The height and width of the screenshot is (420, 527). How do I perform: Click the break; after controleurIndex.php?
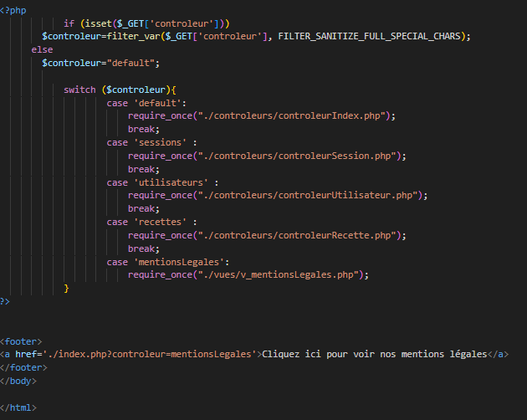click(x=144, y=129)
